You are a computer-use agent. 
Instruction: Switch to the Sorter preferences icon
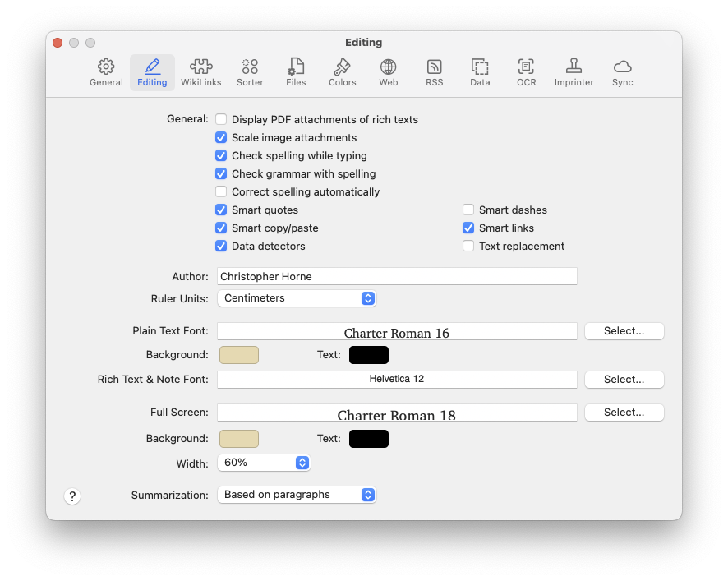pyautogui.click(x=250, y=72)
